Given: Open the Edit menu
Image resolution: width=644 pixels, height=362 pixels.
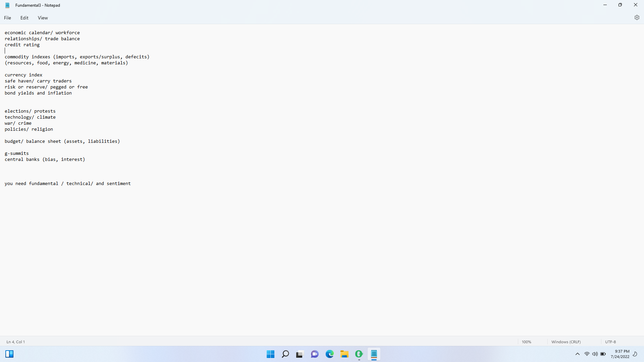Looking at the screenshot, I should (24, 18).
